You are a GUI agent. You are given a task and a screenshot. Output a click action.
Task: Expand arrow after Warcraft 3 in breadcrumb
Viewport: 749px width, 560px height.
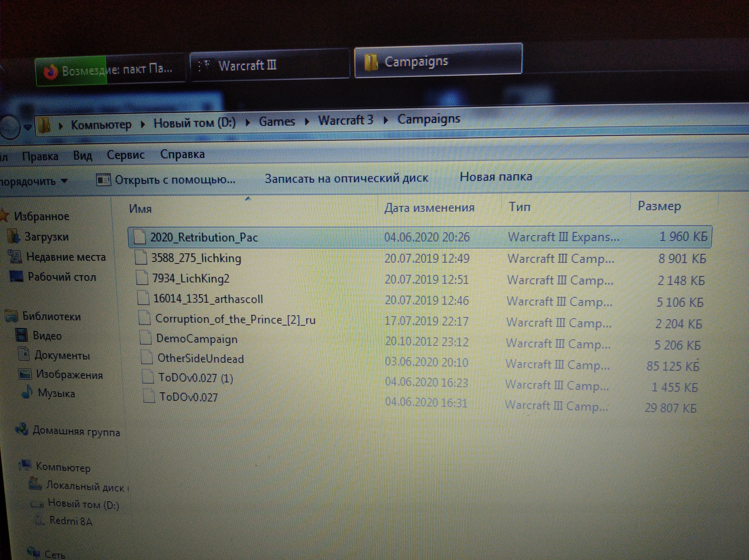point(385,120)
